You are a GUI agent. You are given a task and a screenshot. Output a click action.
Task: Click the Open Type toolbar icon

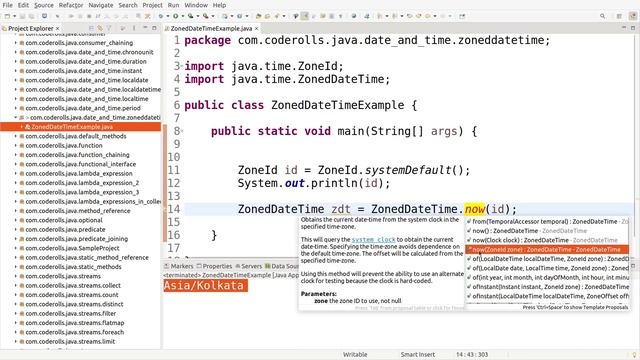tap(258, 16)
